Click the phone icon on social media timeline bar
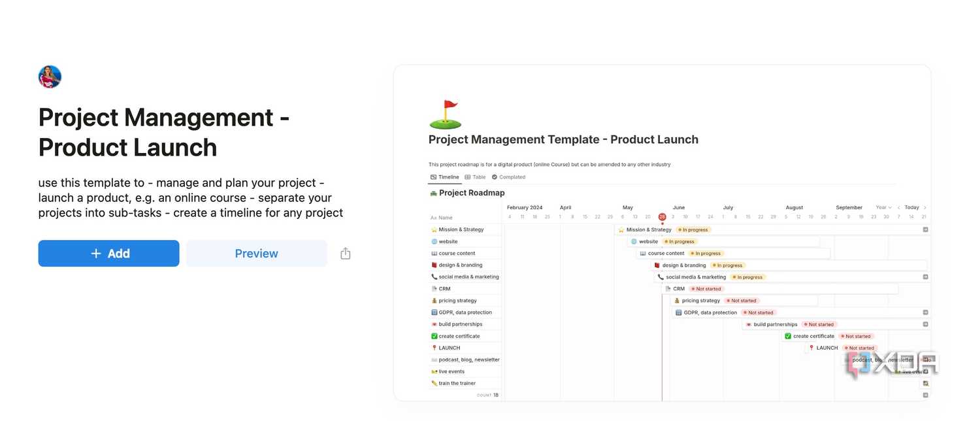This screenshot has height=421, width=980. (661, 277)
